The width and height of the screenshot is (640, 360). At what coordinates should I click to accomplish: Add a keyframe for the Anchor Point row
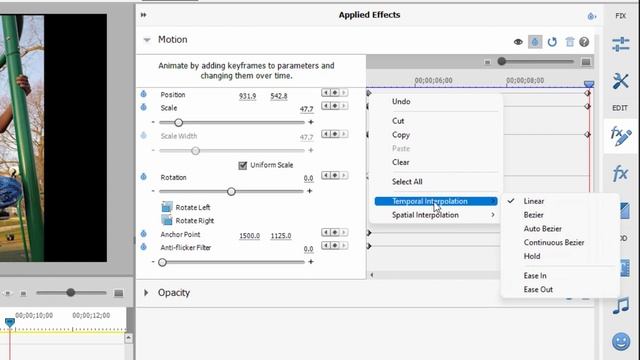[x=335, y=232]
